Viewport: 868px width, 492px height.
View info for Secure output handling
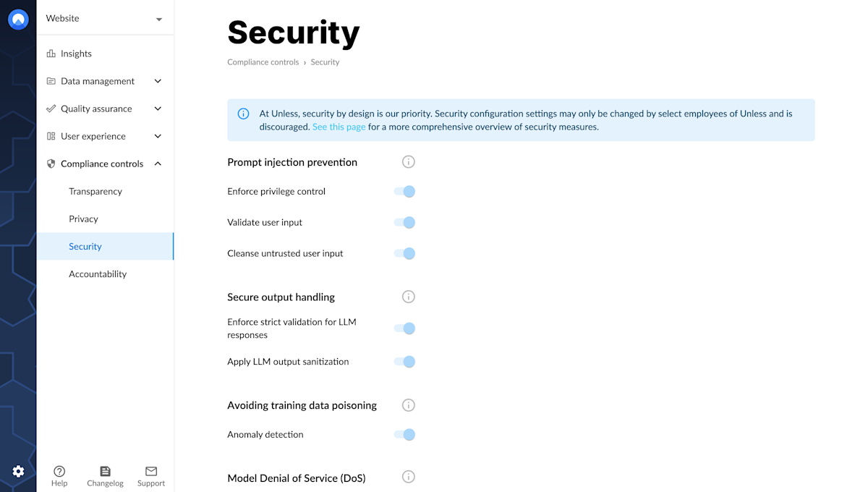pyautogui.click(x=408, y=297)
